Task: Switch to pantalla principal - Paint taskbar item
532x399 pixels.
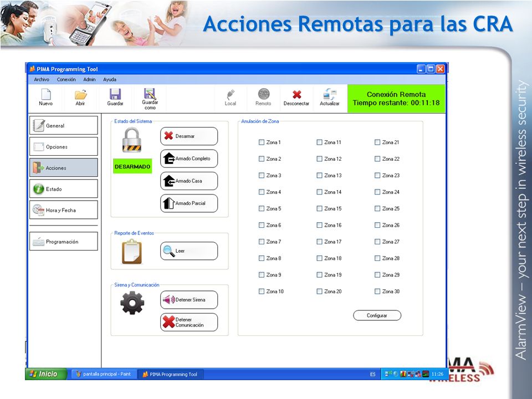Action: 104,374
